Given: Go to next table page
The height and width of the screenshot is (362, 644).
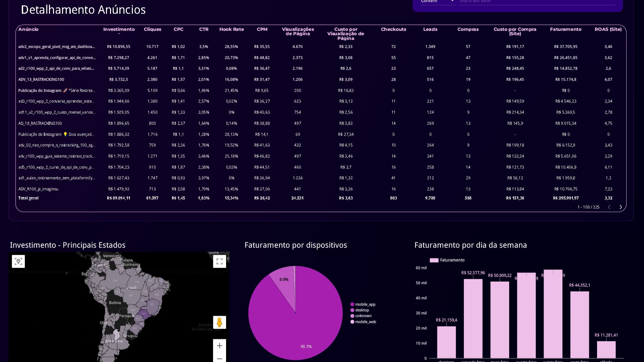Looking at the screenshot, I should 621,207.
